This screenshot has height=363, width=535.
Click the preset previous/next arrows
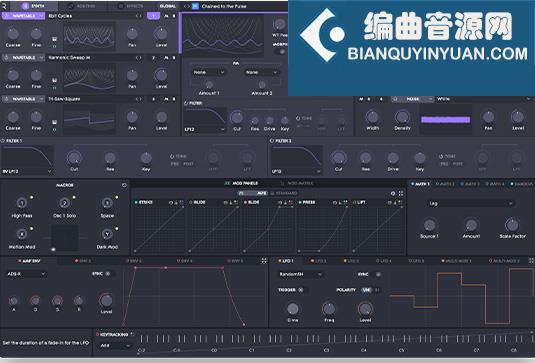[x=187, y=6]
